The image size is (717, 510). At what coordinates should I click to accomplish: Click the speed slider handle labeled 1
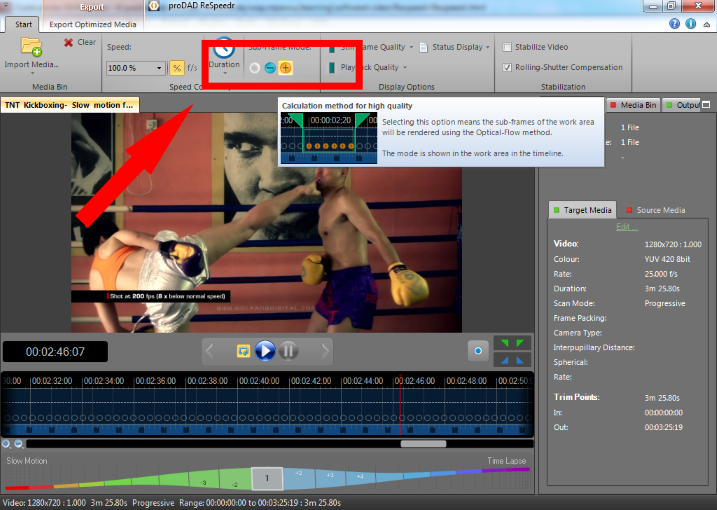pos(266,479)
